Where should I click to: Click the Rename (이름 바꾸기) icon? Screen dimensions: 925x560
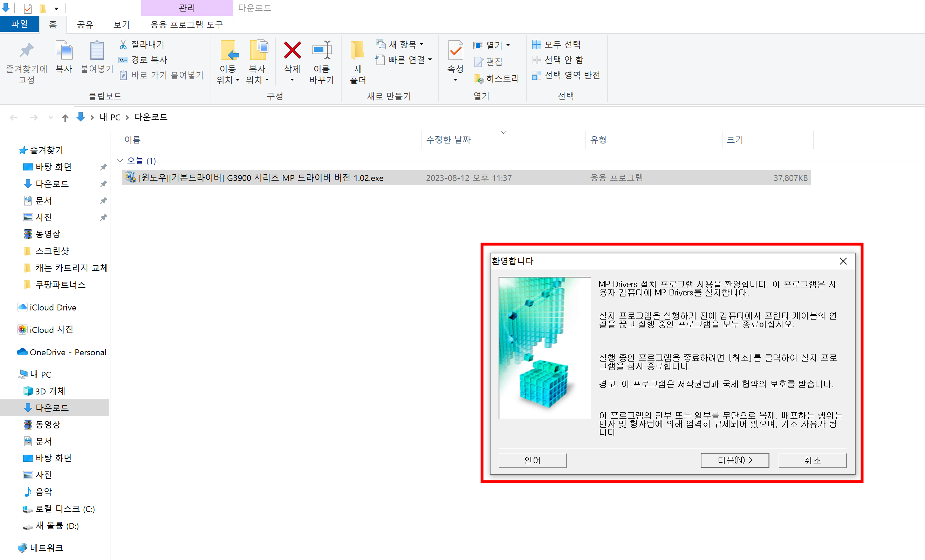(x=321, y=51)
